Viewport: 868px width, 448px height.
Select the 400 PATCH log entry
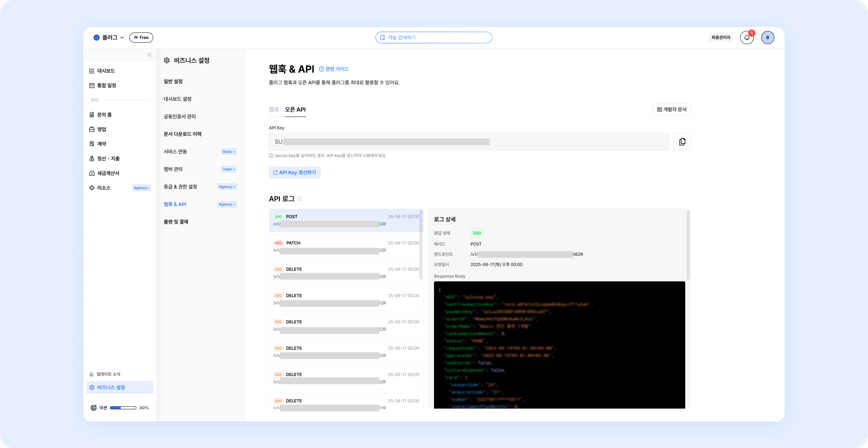tap(346, 246)
